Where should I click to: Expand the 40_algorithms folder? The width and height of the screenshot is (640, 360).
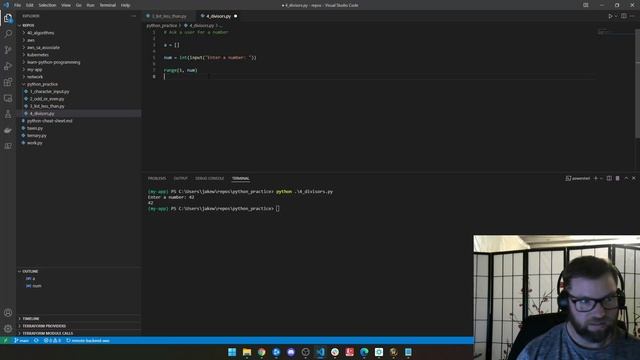tap(40, 33)
